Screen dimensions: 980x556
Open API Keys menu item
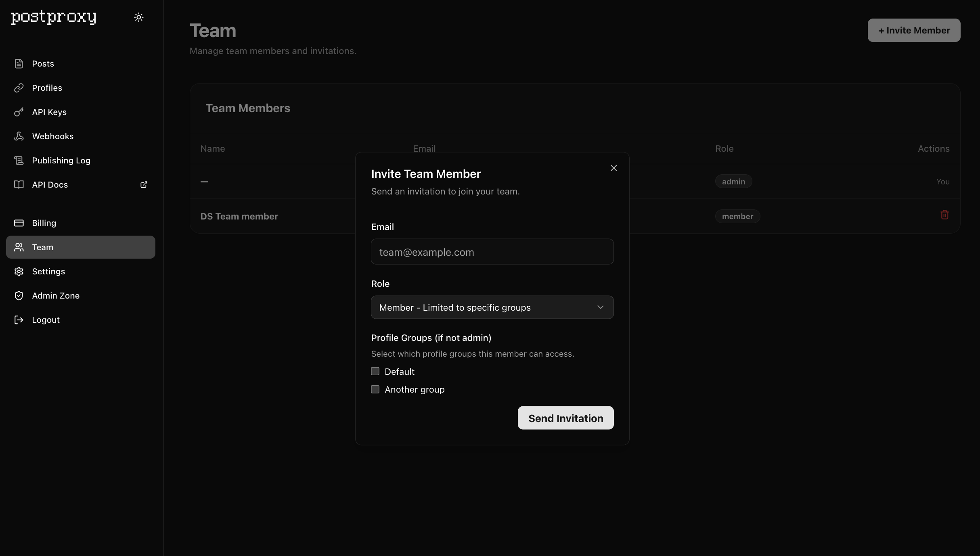[81, 112]
